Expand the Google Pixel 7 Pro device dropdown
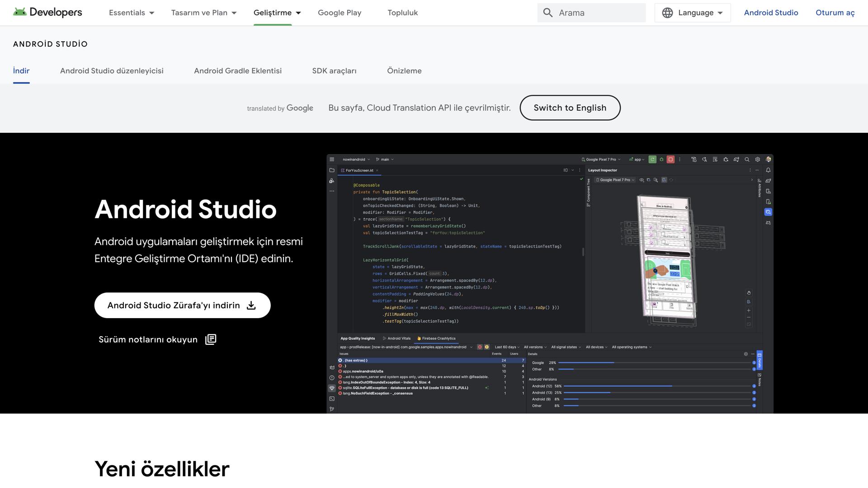Viewport: 868px width, 488px height. (x=601, y=159)
